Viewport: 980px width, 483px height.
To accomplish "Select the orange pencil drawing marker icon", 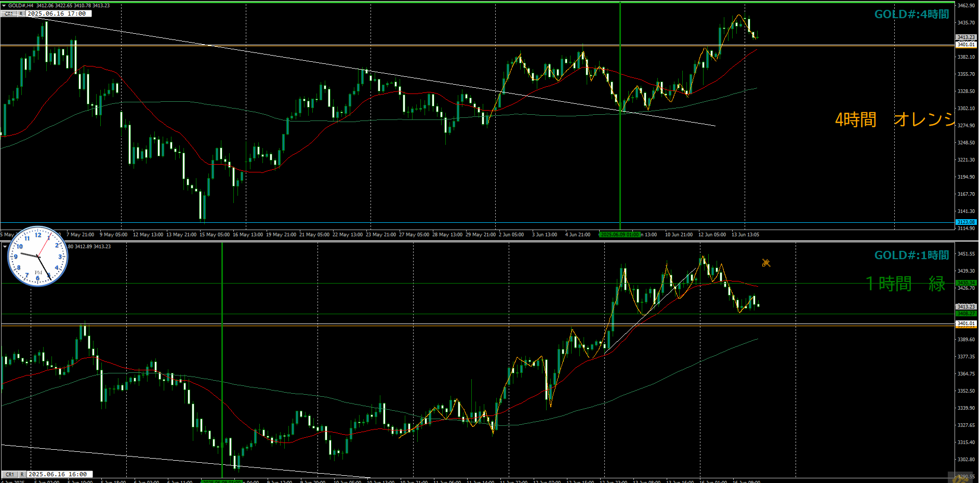I will [x=766, y=263].
